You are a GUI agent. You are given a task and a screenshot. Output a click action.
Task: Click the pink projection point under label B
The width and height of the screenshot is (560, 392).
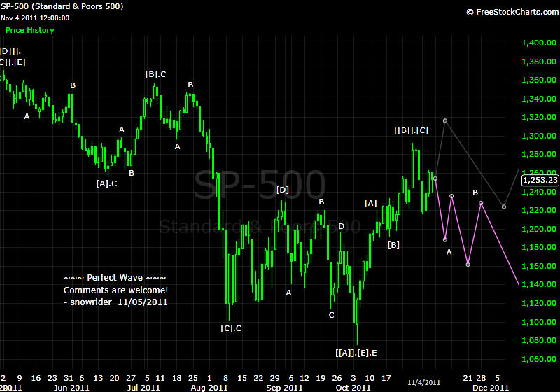point(481,203)
